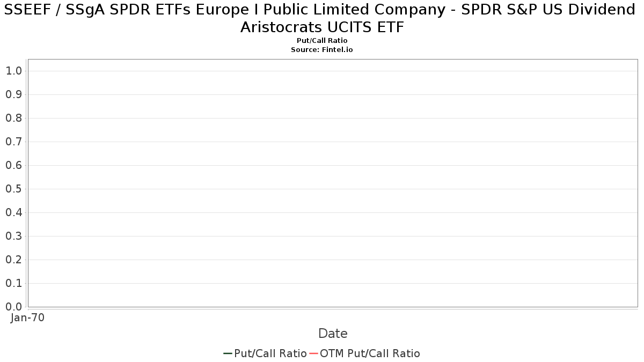Click the 0.5 y-axis label

(13, 189)
